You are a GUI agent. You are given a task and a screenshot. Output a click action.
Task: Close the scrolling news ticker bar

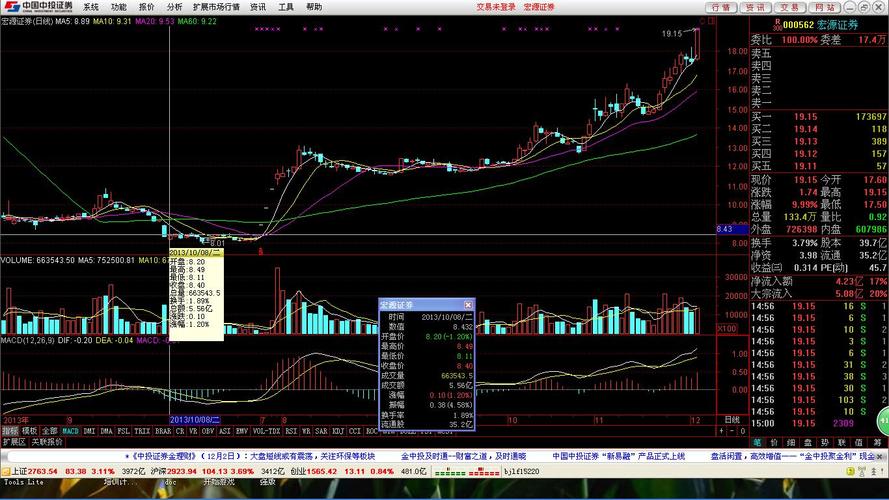point(879,456)
